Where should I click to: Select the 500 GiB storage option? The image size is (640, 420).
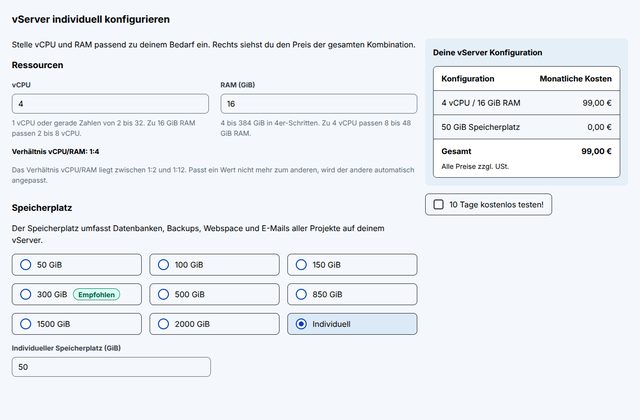tap(214, 294)
